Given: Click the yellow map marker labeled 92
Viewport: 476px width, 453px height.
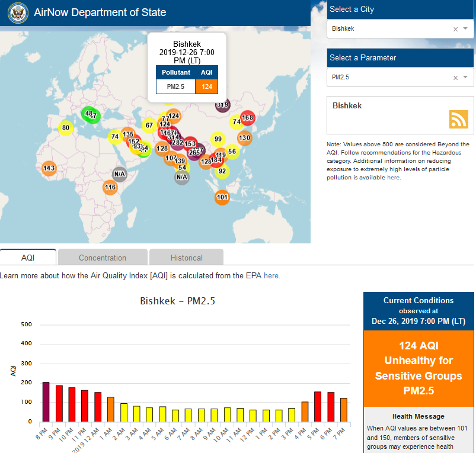Looking at the screenshot, I should [222, 172].
